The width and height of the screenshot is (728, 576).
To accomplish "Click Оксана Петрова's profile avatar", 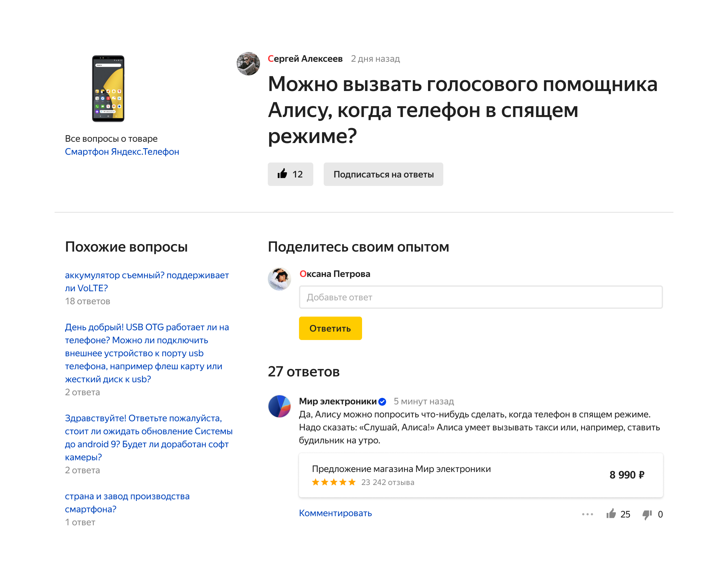I will (279, 279).
